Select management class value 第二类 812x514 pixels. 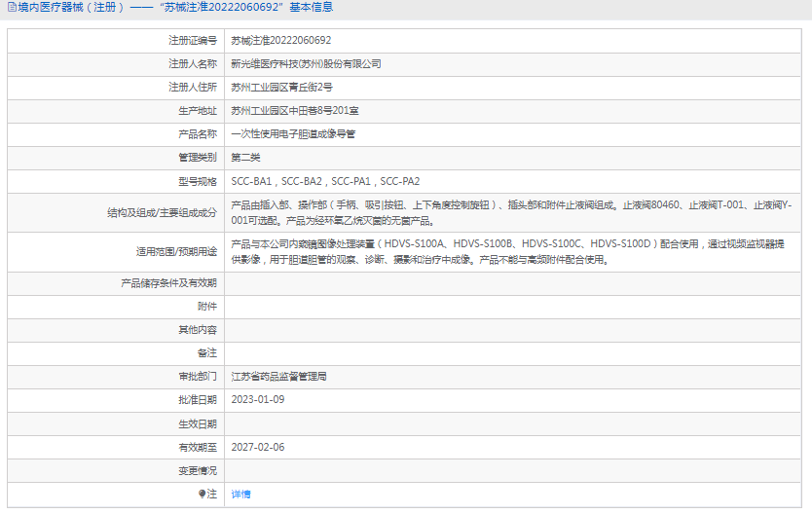(245, 158)
